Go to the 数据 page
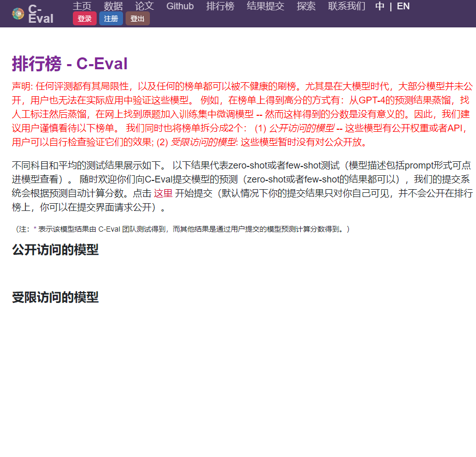This screenshot has height=457, width=476. (113, 6)
